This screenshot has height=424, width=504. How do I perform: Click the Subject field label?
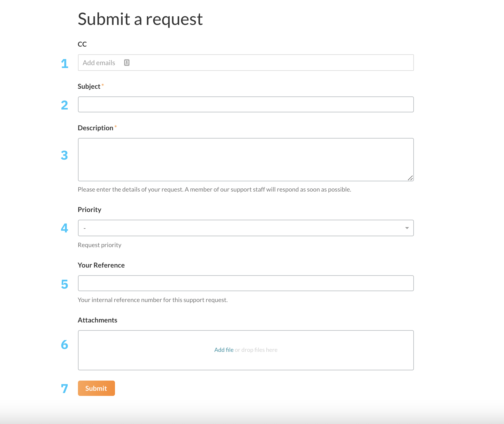tap(89, 87)
